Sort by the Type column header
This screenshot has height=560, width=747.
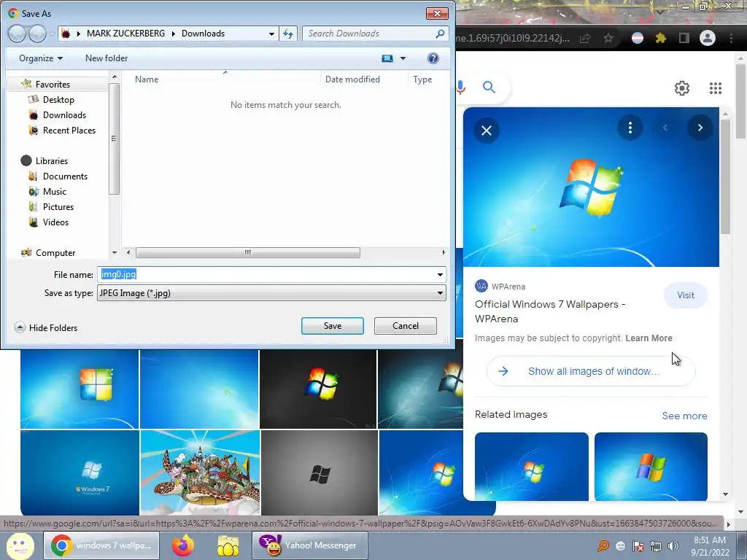[422, 79]
